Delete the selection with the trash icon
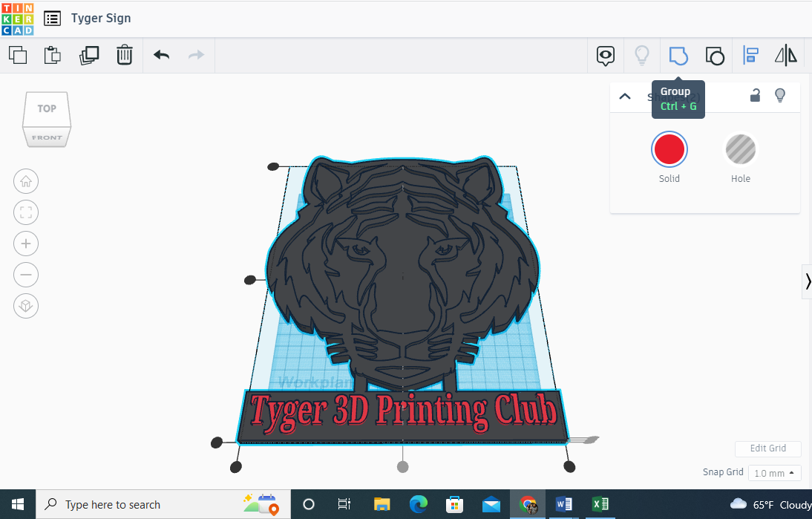The height and width of the screenshot is (519, 812). 124,55
